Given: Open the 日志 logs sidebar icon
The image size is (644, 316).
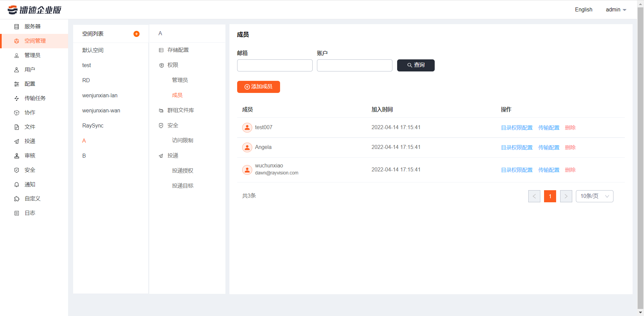Looking at the screenshot, I should (x=16, y=213).
